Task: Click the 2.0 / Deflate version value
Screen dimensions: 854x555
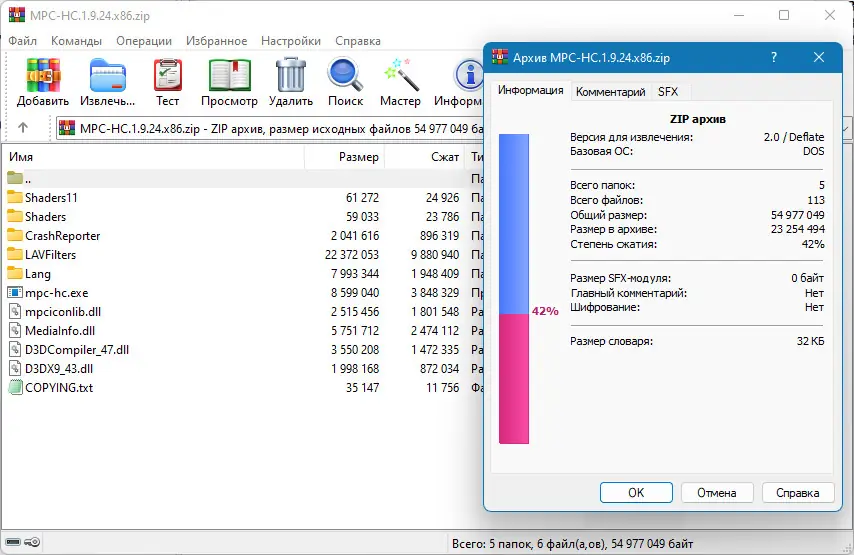Action: pyautogui.click(x=794, y=137)
